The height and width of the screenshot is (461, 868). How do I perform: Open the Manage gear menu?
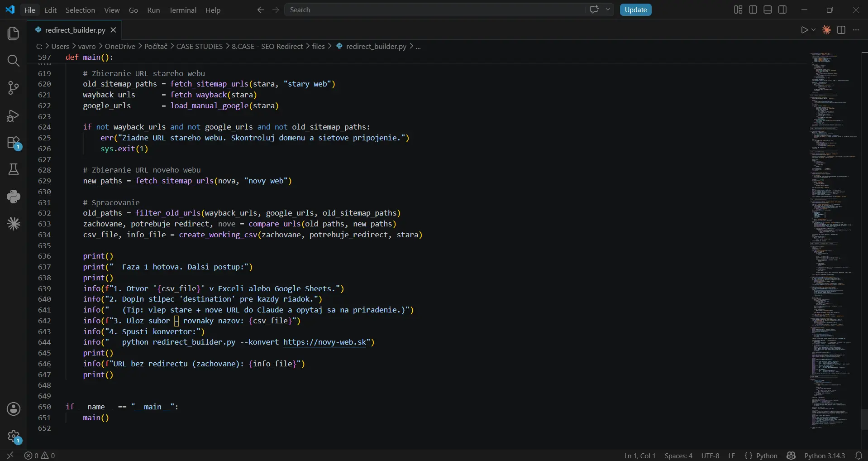(14, 437)
